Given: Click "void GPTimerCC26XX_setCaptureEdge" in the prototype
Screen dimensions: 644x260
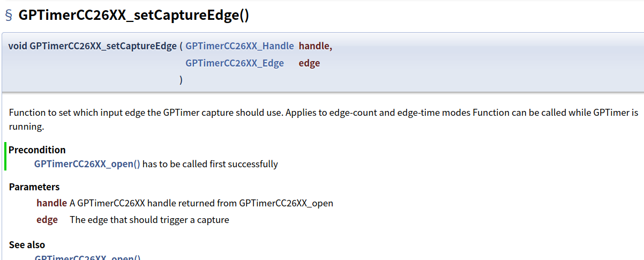Looking at the screenshot, I should click(x=92, y=47).
